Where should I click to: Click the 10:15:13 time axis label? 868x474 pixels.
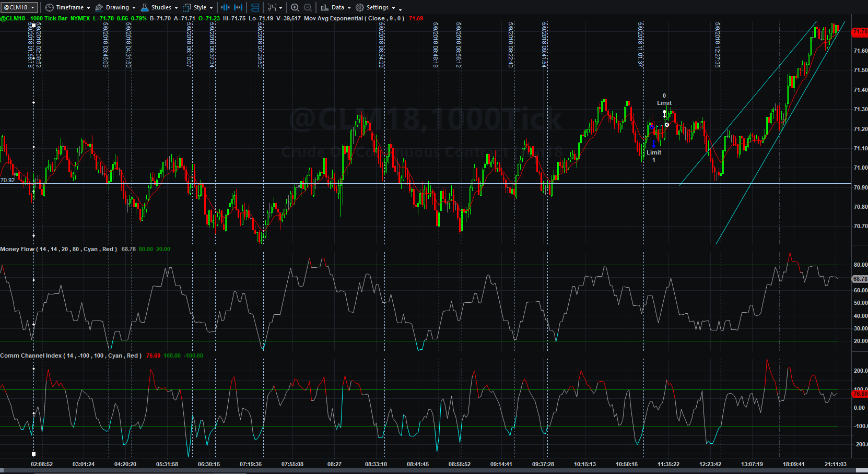[585, 464]
